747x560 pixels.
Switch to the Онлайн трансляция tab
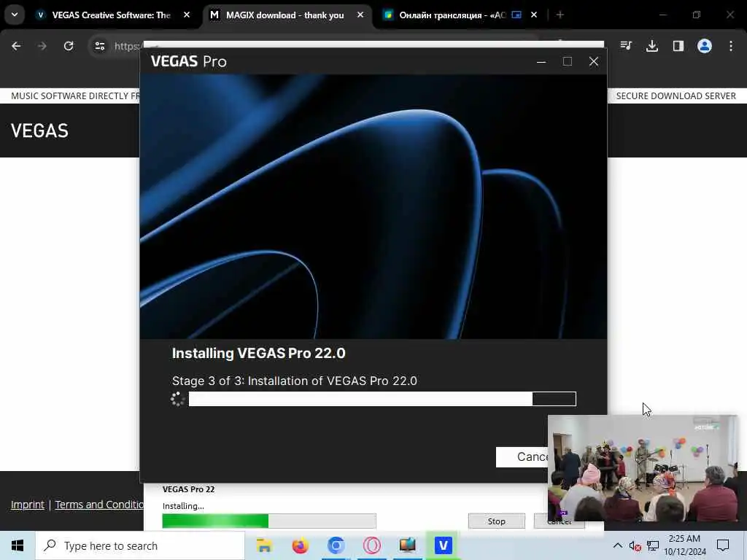(452, 15)
